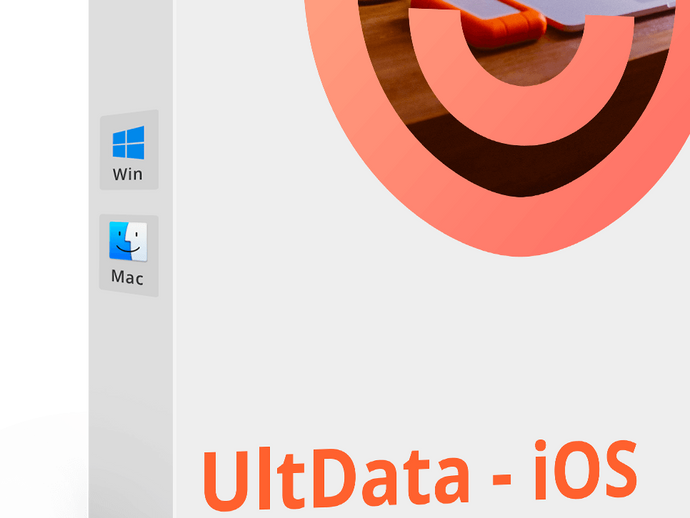Click the white right half of Finder face

click(139, 242)
